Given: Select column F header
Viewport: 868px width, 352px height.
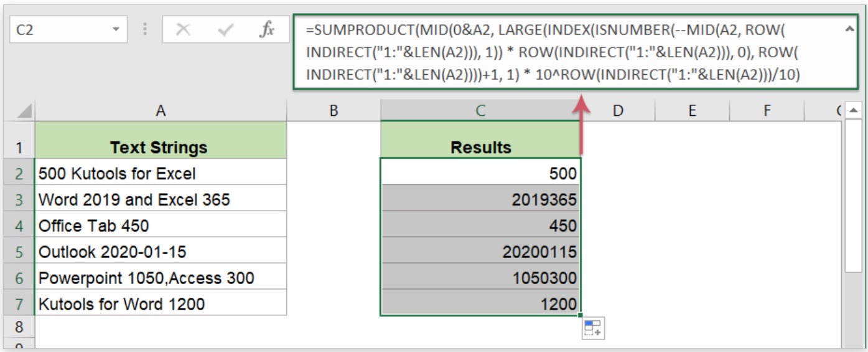Looking at the screenshot, I should coord(767,110).
